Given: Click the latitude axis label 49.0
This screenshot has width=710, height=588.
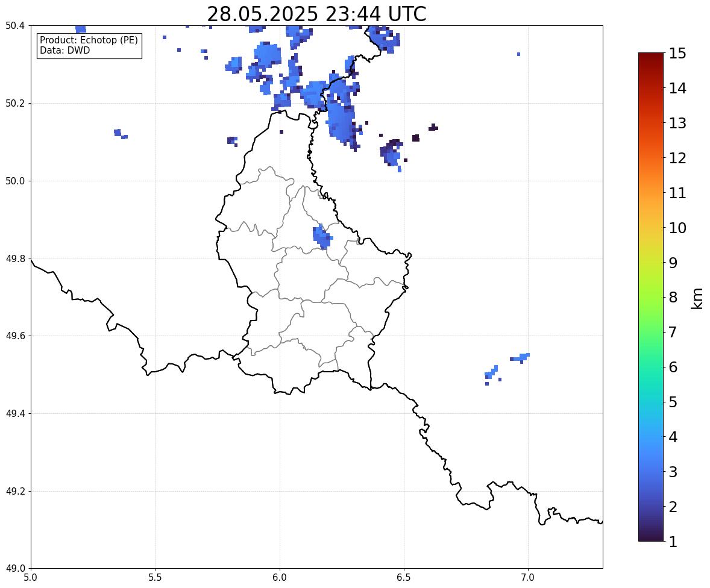Looking at the screenshot, I should pos(15,569).
